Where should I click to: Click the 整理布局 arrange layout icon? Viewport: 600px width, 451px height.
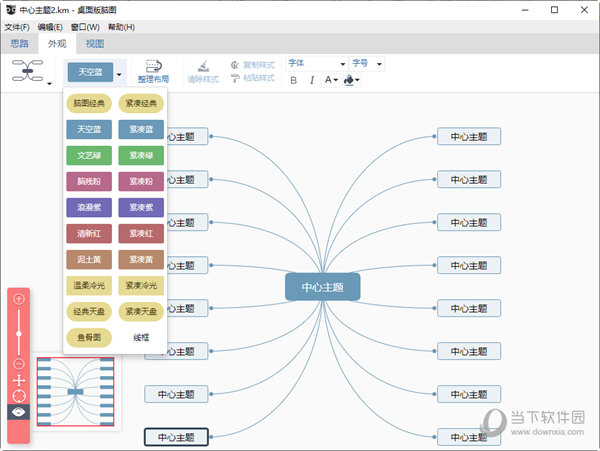point(153,66)
